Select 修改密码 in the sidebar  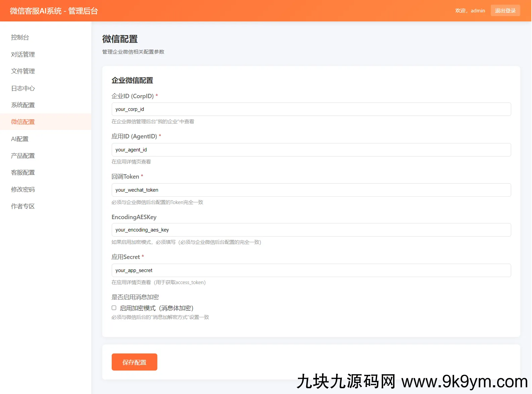(23, 189)
